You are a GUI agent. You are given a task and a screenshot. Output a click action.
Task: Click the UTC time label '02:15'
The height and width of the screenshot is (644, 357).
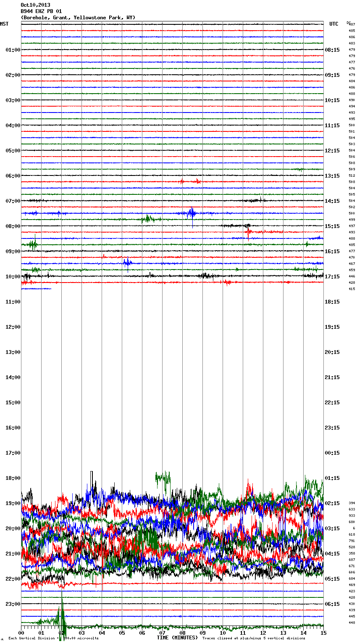pyautogui.click(x=332, y=503)
